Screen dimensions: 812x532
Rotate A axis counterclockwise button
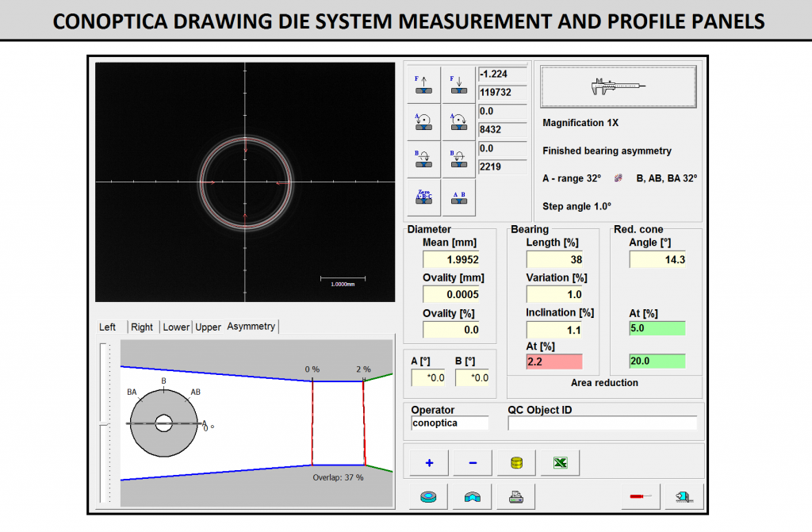point(423,121)
